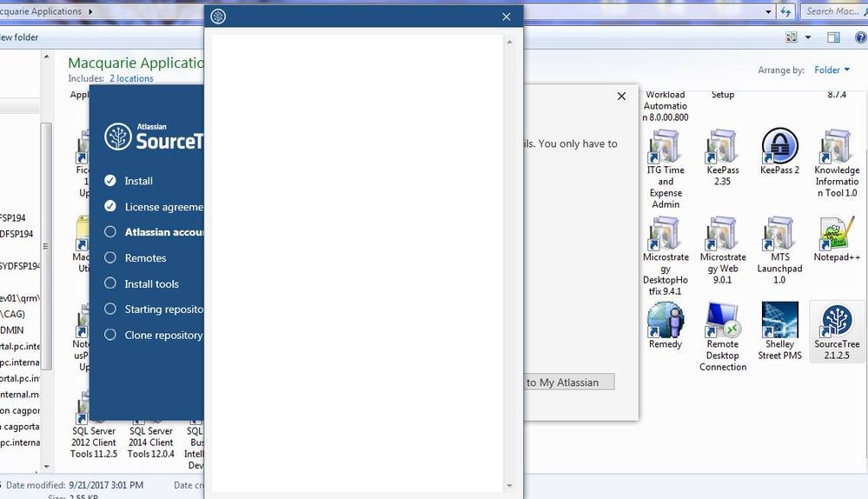This screenshot has height=499, width=868.
Task: Click the Starting repository step circle
Action: (110, 309)
